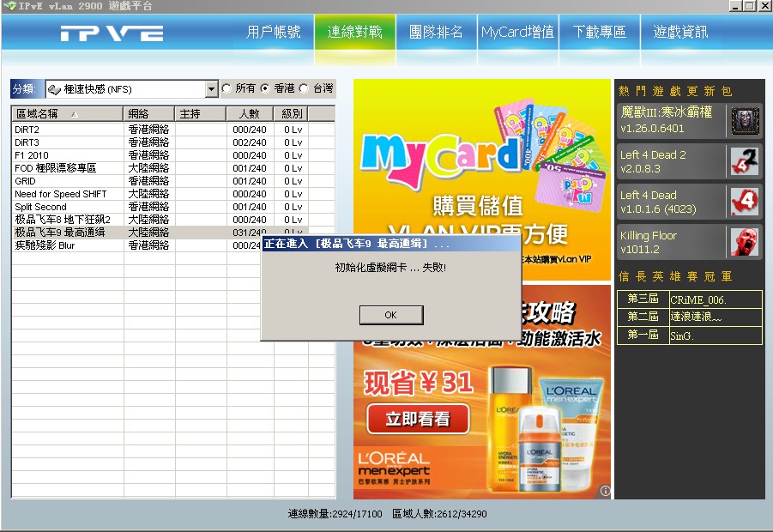
Task: Select the 台灣 radio button
Action: pos(304,88)
